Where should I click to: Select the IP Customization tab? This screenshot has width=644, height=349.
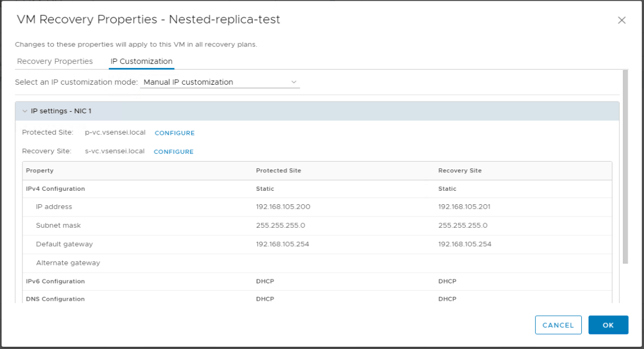coord(141,61)
